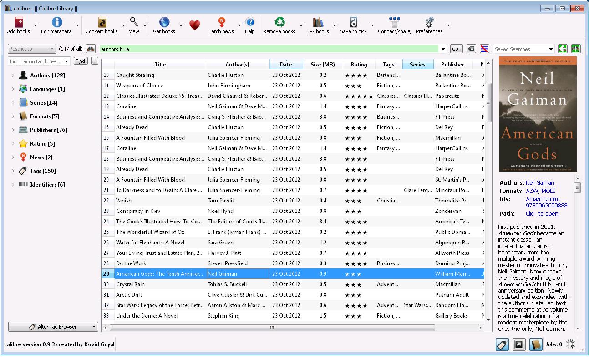Select News [2] in tag browser
Viewport: 589px width, 364px height.
[41, 157]
